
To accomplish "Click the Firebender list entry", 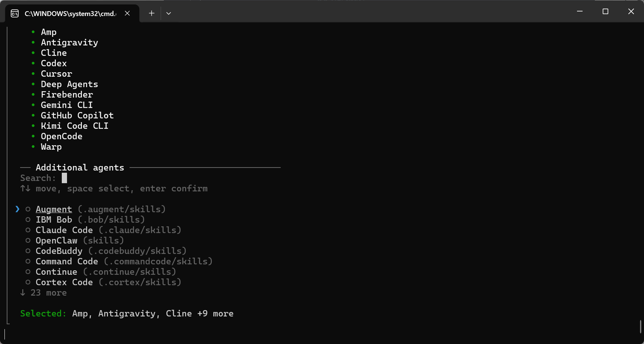I will [67, 95].
